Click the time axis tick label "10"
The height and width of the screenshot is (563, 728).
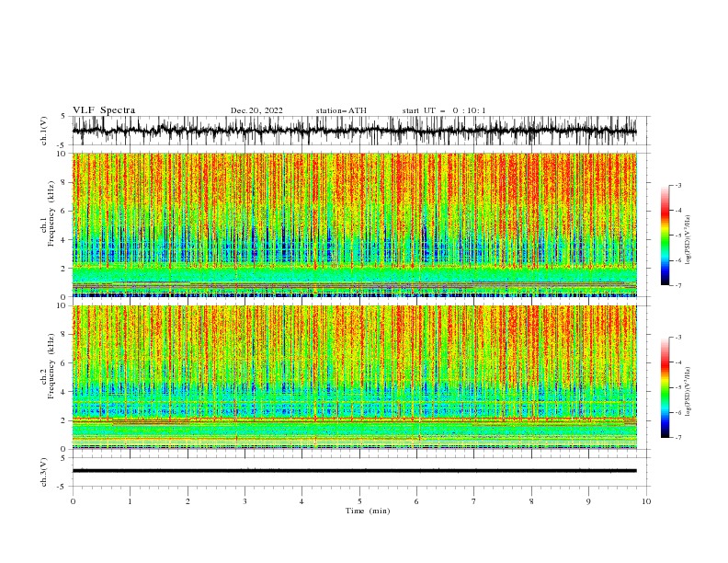point(646,501)
